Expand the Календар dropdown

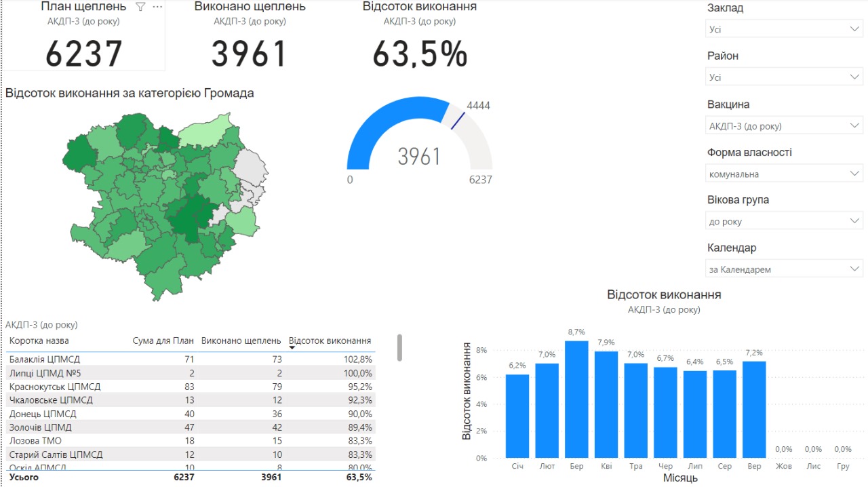(x=783, y=269)
